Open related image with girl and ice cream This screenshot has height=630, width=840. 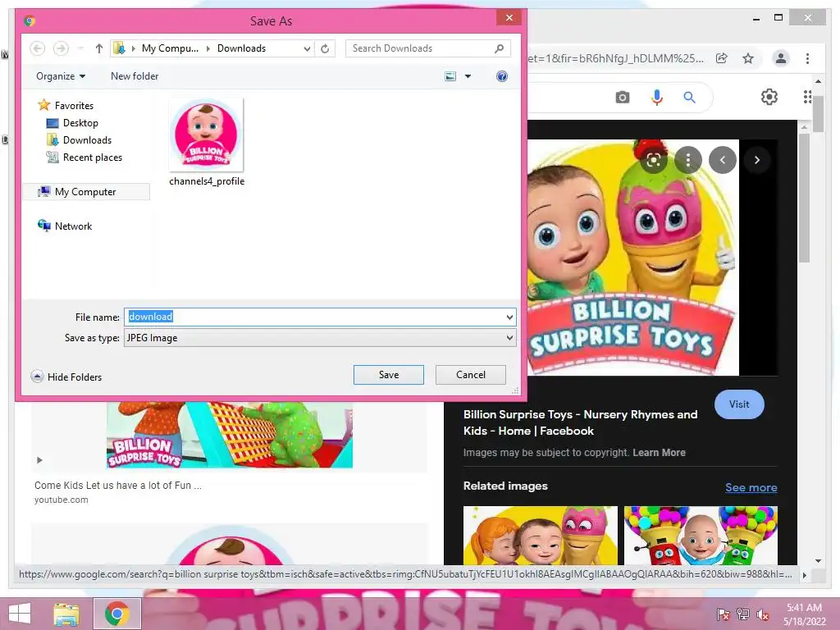[540, 535]
